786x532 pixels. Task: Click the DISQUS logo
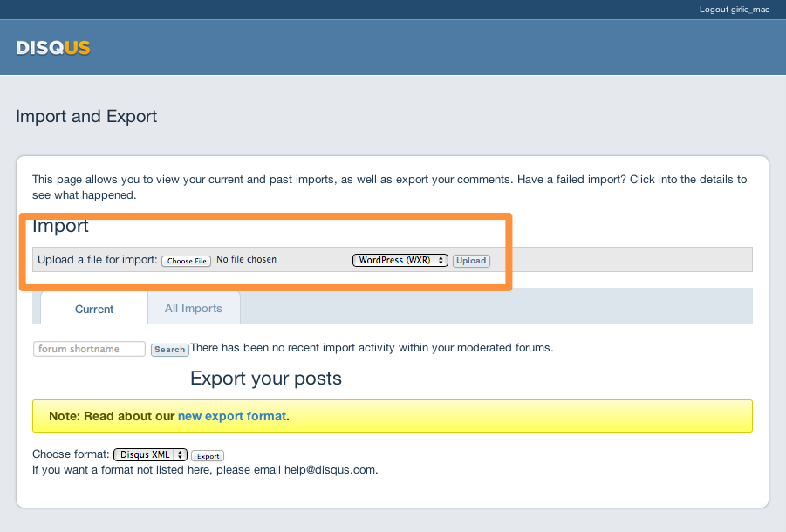click(53, 48)
